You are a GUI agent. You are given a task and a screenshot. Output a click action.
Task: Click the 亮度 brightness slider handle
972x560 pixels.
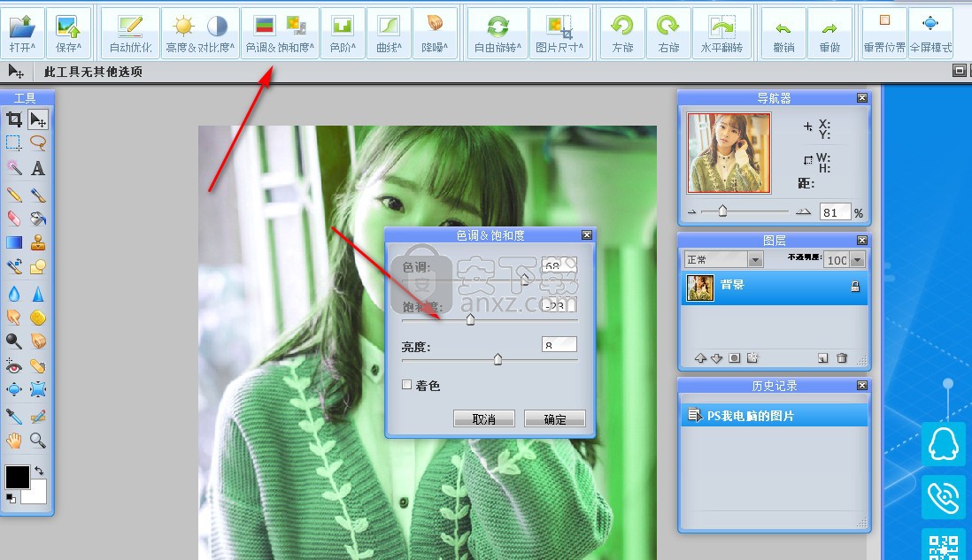point(498,359)
